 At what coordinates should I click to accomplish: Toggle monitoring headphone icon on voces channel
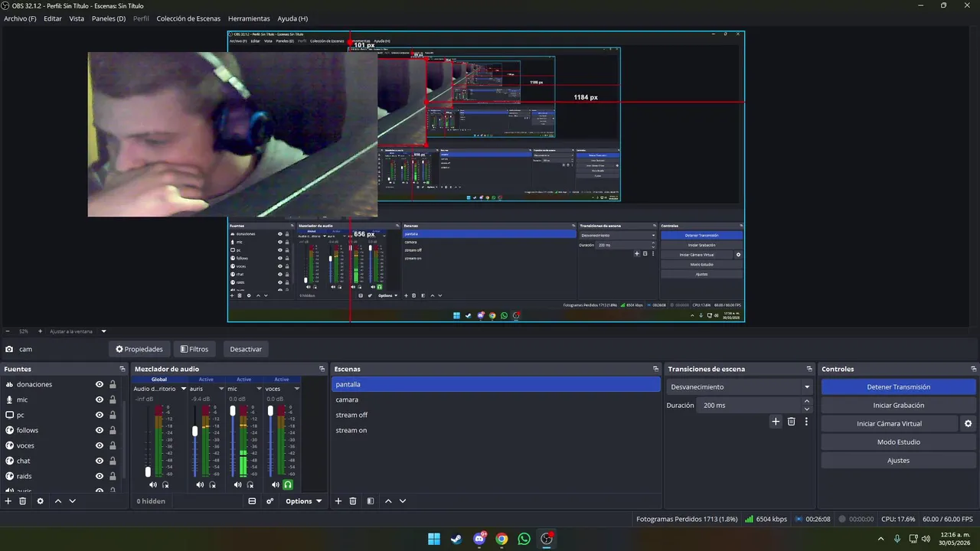coord(288,484)
